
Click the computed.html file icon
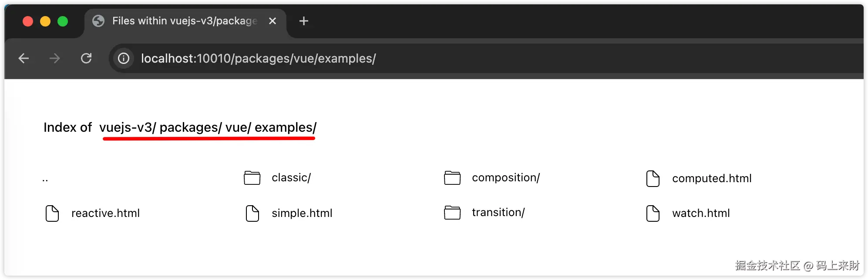coord(653,178)
